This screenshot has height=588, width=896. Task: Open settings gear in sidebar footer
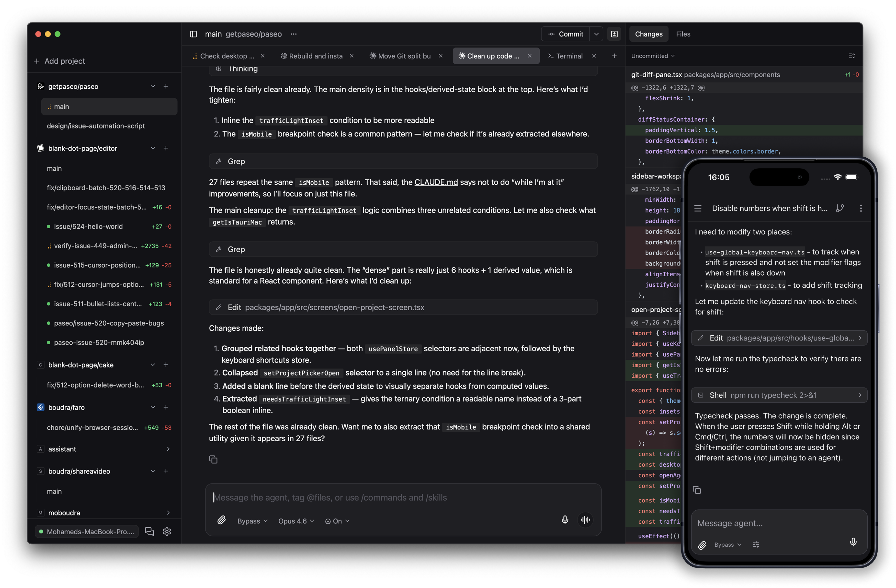(x=167, y=532)
